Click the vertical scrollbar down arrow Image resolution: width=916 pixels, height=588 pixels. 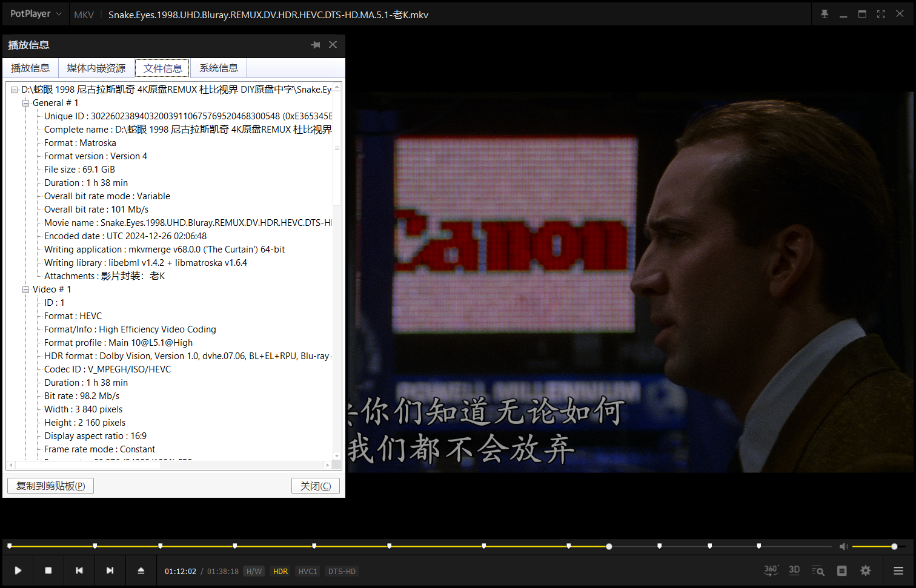[x=337, y=455]
